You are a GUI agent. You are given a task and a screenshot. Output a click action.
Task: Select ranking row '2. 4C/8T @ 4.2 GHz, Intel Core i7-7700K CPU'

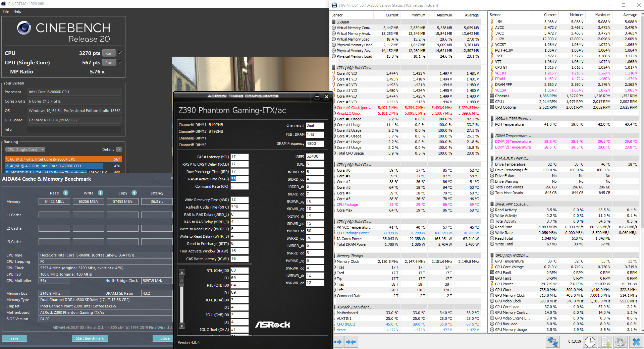63,166
